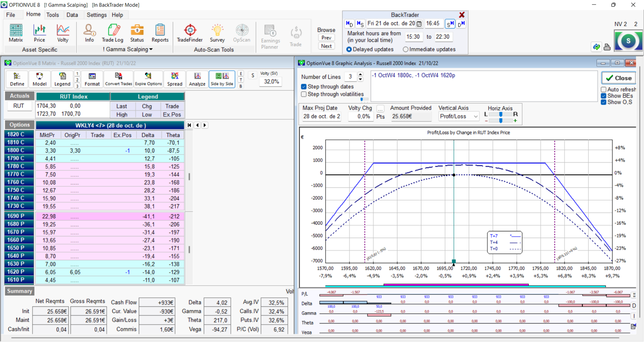Image resolution: width=644 pixels, height=342 pixels.
Task: Click the Define button in Matrix toolbar
Action: (x=17, y=79)
